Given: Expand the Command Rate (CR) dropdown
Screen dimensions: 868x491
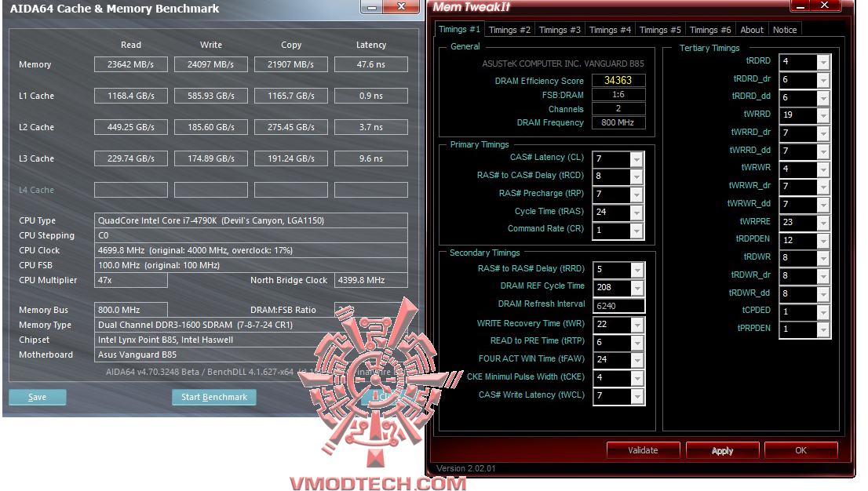Looking at the screenshot, I should tap(636, 231).
